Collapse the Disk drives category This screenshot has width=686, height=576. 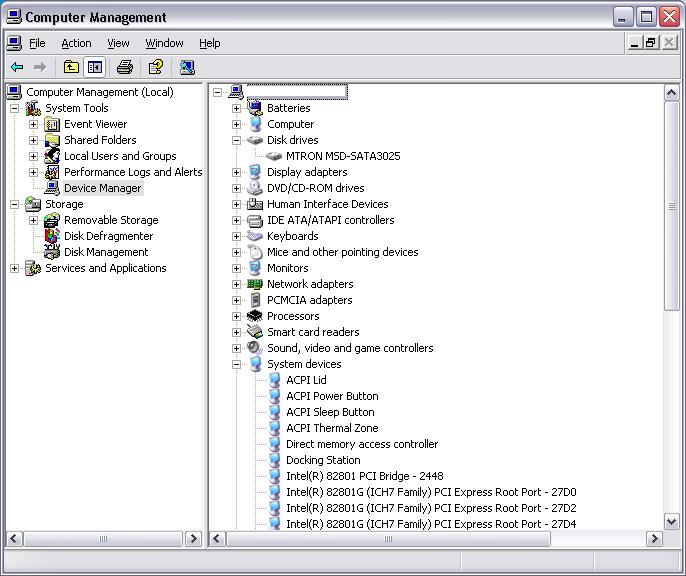(236, 140)
